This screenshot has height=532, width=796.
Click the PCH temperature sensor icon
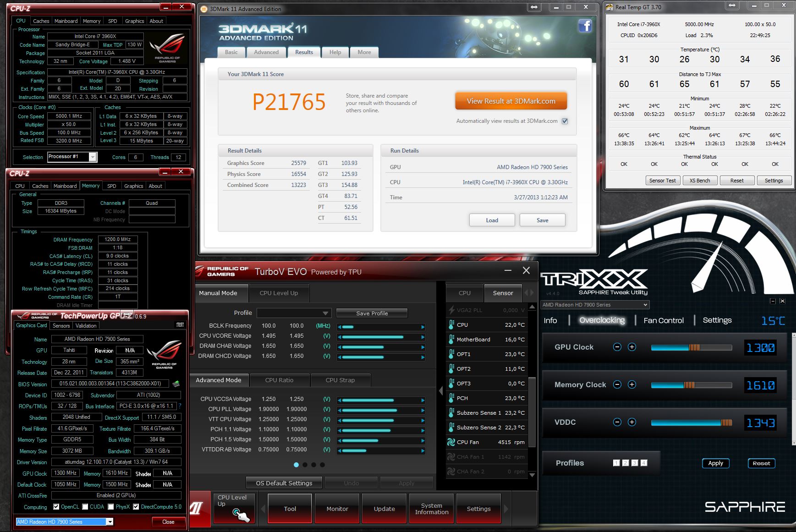pos(451,398)
